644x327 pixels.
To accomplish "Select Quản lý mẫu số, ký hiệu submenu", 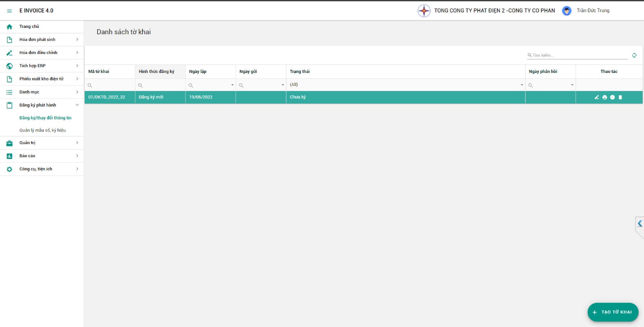I will pyautogui.click(x=43, y=131).
